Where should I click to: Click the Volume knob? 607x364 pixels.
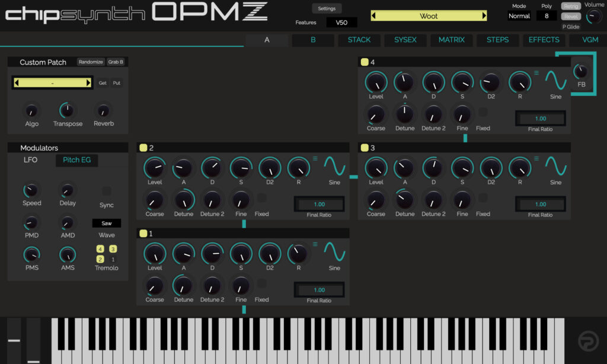pyautogui.click(x=593, y=17)
